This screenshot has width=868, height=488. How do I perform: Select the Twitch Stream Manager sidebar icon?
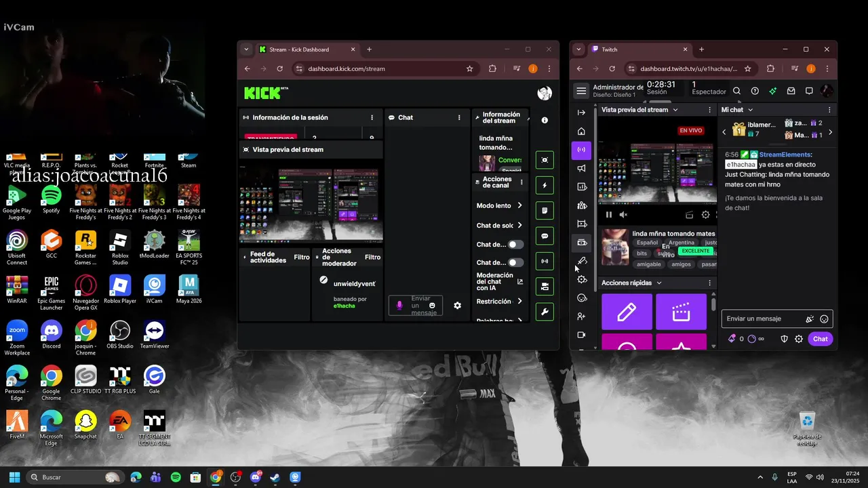(x=581, y=150)
